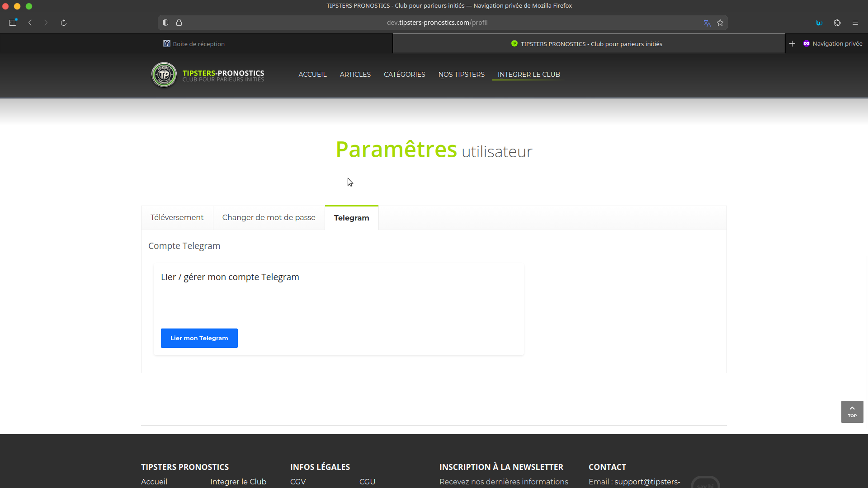Click the browser reload icon
Image resolution: width=868 pixels, height=488 pixels.
pos(64,23)
